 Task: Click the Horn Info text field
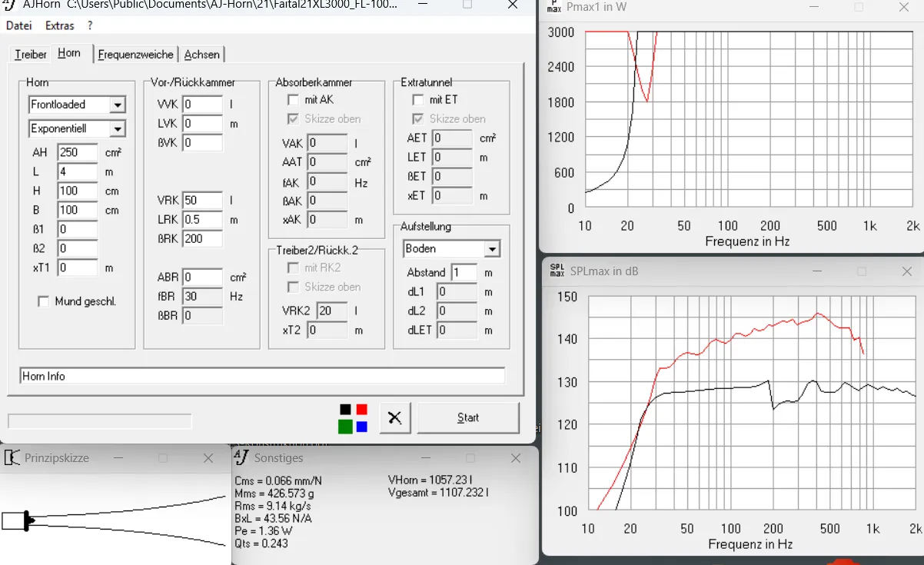coord(262,376)
